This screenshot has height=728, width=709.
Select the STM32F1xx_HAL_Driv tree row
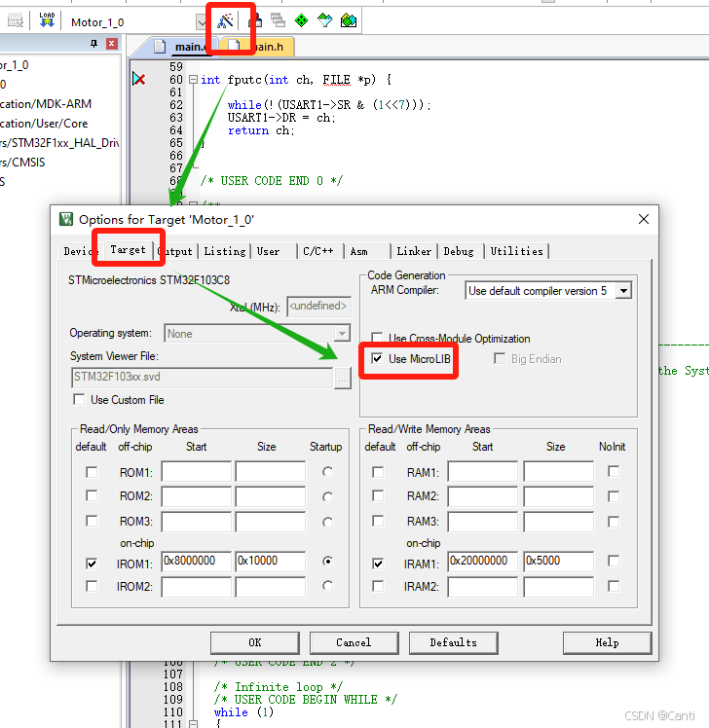pyautogui.click(x=59, y=143)
